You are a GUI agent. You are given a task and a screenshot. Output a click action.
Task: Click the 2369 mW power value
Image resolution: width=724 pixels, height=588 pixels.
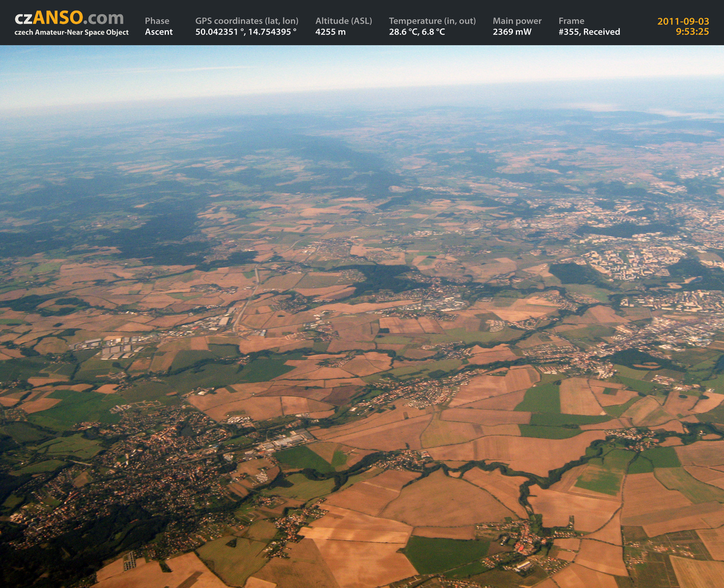coord(512,32)
